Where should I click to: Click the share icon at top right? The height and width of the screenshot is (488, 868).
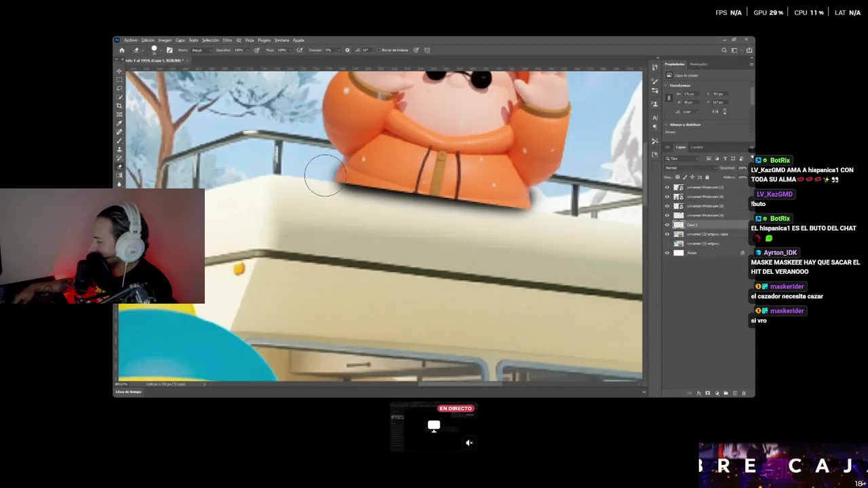tap(749, 50)
